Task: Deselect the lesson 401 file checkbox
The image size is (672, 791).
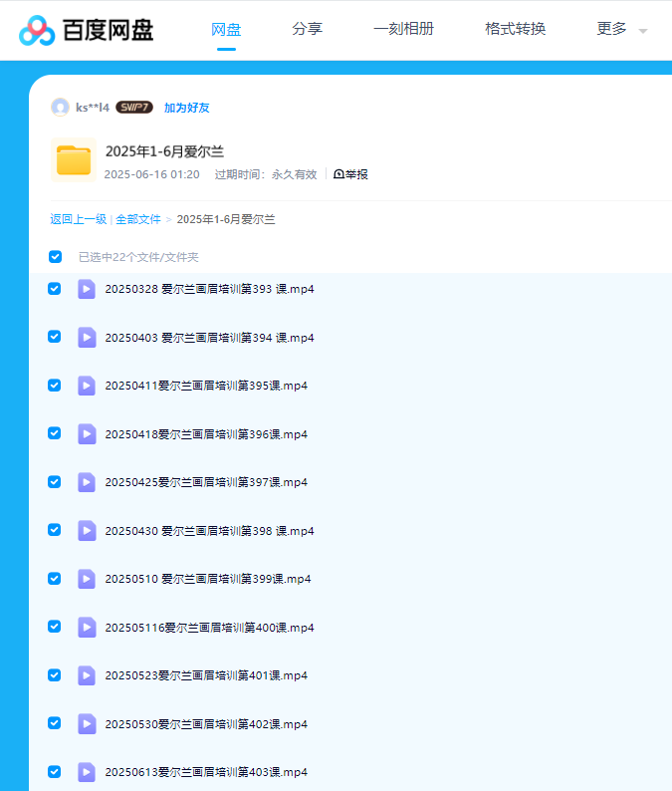Action: point(55,674)
